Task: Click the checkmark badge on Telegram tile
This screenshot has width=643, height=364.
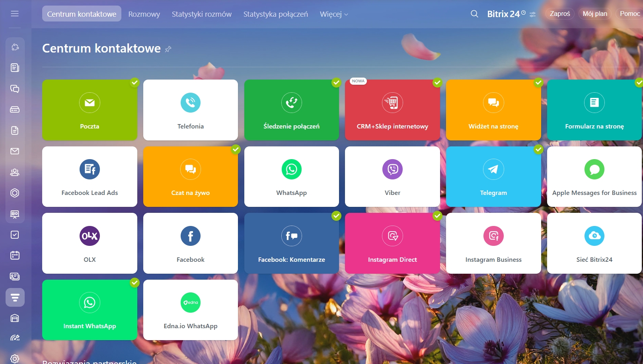Action: click(539, 149)
